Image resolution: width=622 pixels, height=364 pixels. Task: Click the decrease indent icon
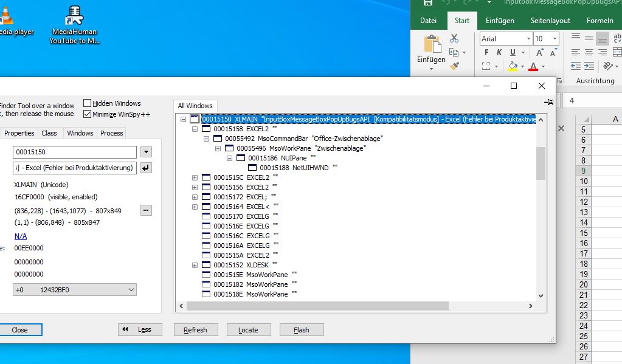pyautogui.click(x=576, y=66)
